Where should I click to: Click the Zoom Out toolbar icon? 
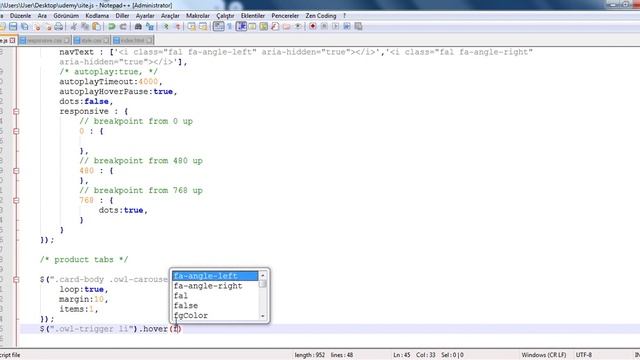[x=177, y=27]
